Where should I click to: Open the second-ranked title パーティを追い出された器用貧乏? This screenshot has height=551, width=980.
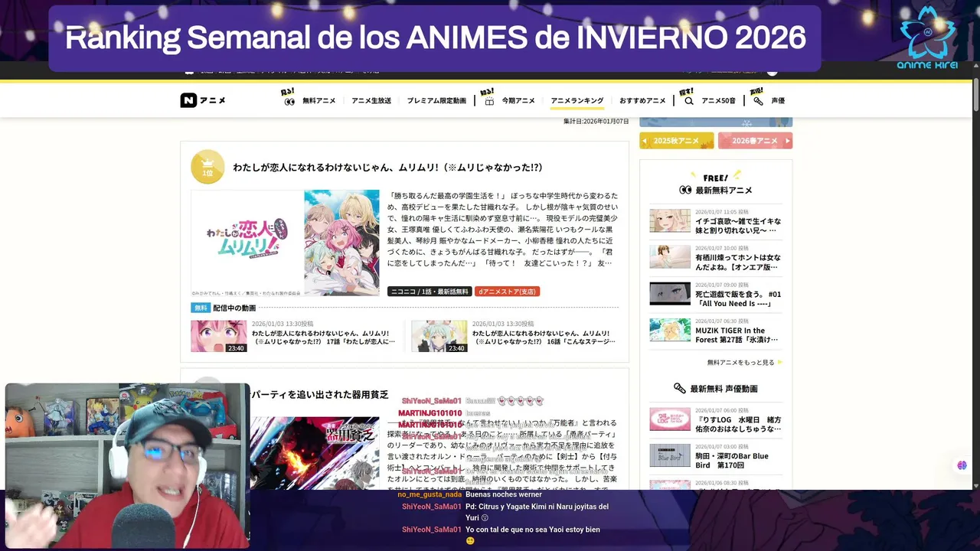[320, 395]
